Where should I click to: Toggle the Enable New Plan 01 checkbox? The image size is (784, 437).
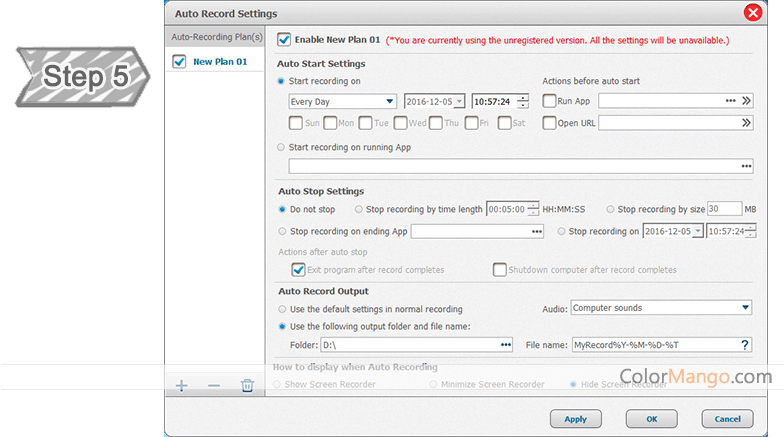tap(284, 40)
